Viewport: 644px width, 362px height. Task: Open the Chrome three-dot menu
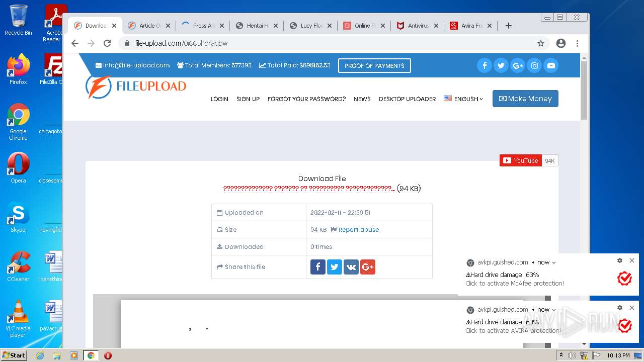[x=577, y=43]
